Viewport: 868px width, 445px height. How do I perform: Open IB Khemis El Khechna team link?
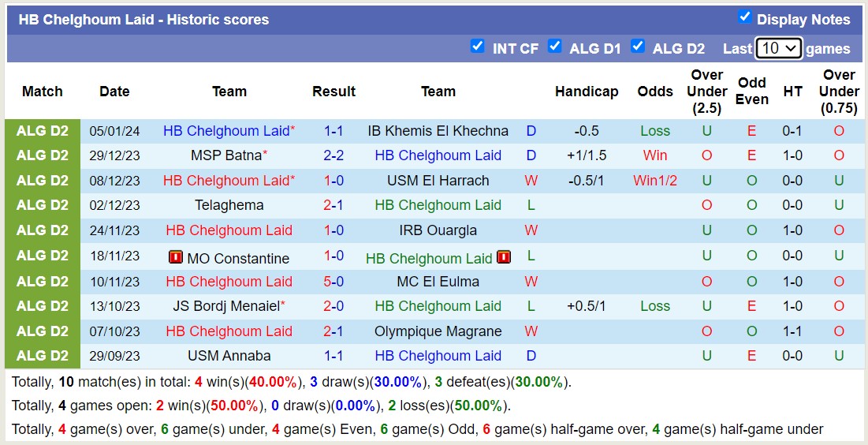pos(438,131)
